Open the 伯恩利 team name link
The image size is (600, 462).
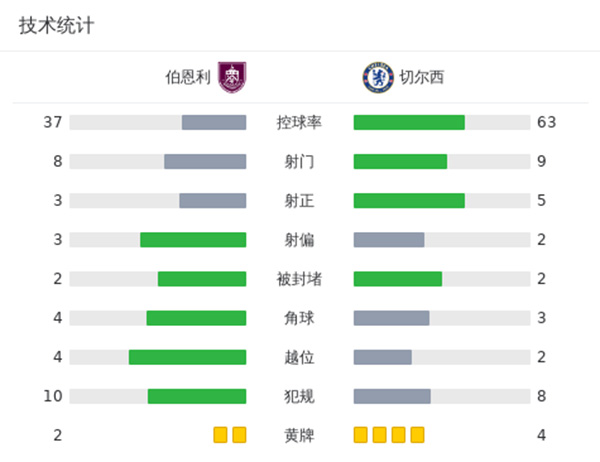(x=188, y=78)
